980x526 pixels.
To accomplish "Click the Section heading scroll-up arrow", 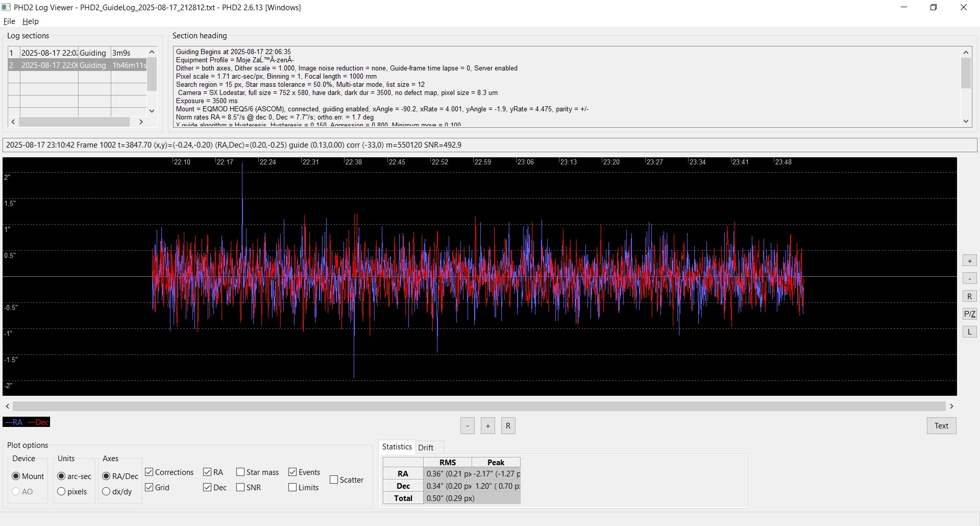I will click(966, 52).
